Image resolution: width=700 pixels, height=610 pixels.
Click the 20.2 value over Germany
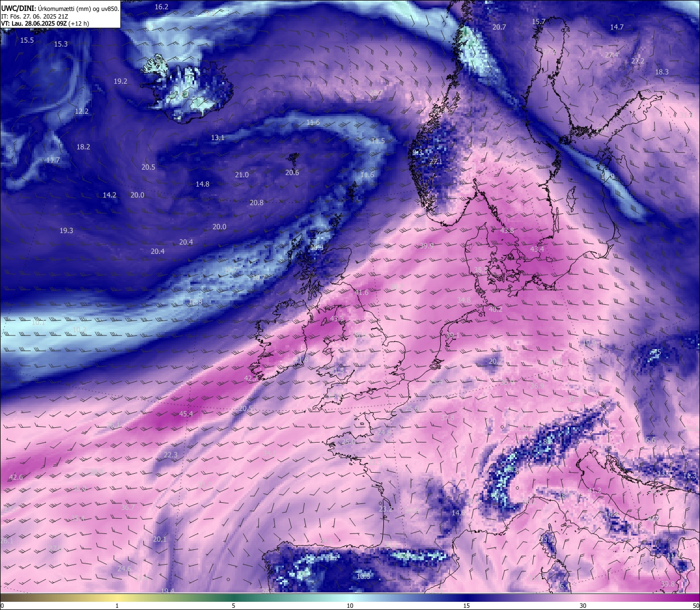(x=495, y=362)
